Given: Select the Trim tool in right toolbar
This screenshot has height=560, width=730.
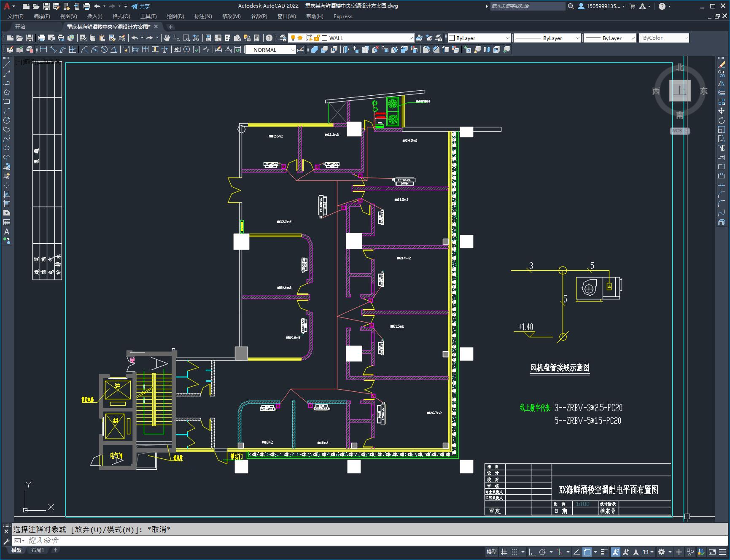Looking at the screenshot, I should (x=722, y=148).
